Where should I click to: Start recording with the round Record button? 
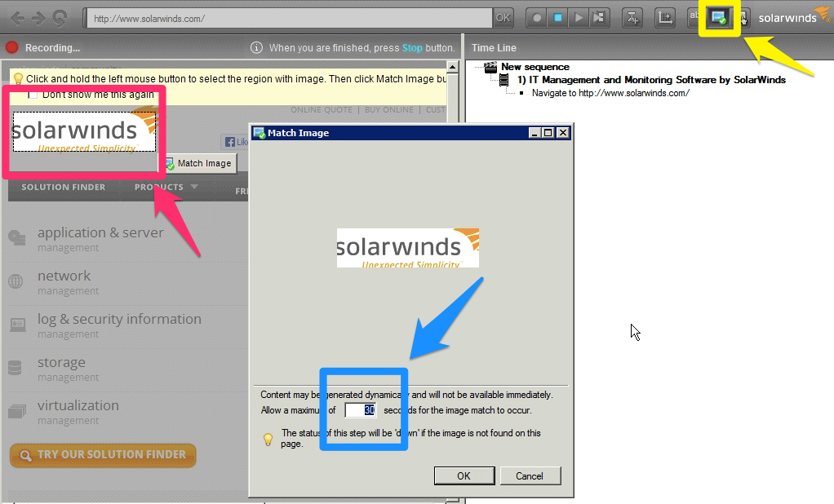[x=537, y=18]
